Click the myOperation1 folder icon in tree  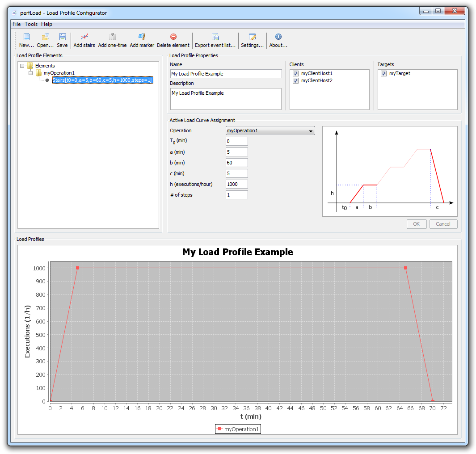[38, 73]
